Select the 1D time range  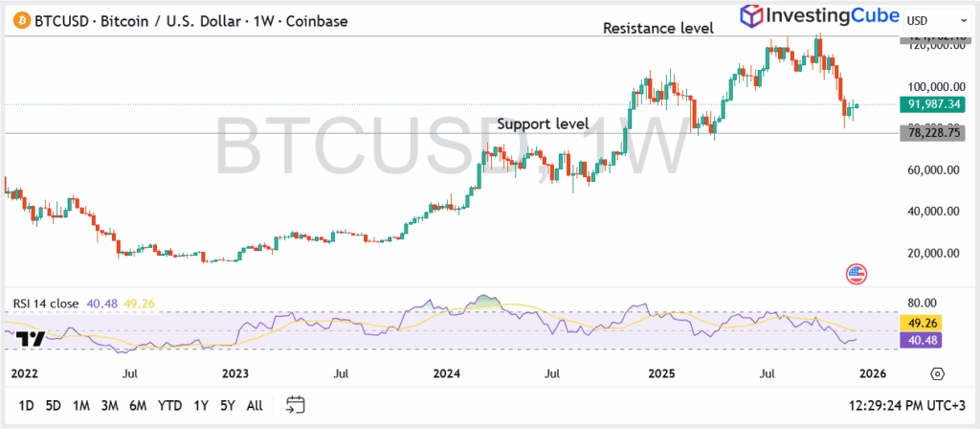26,405
